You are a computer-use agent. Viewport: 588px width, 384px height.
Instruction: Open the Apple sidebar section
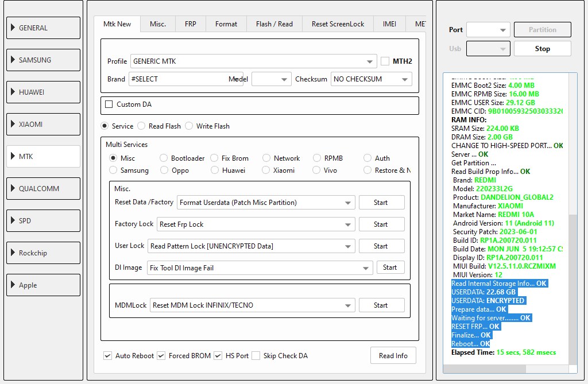(43, 285)
